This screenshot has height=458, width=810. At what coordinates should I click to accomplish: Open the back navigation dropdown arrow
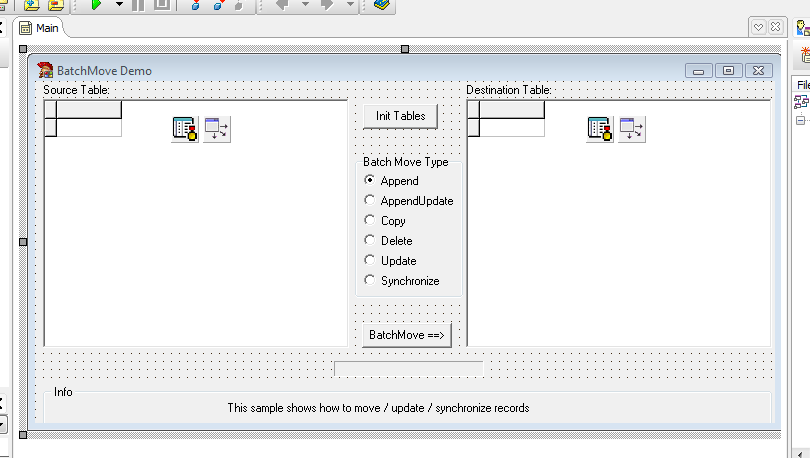pyautogui.click(x=305, y=5)
